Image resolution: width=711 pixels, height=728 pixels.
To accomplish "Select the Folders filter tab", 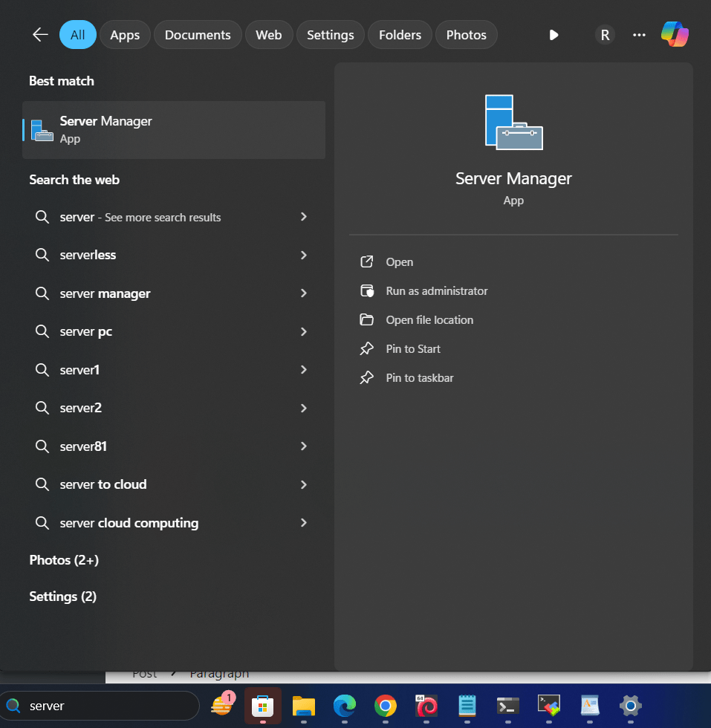I will (400, 35).
